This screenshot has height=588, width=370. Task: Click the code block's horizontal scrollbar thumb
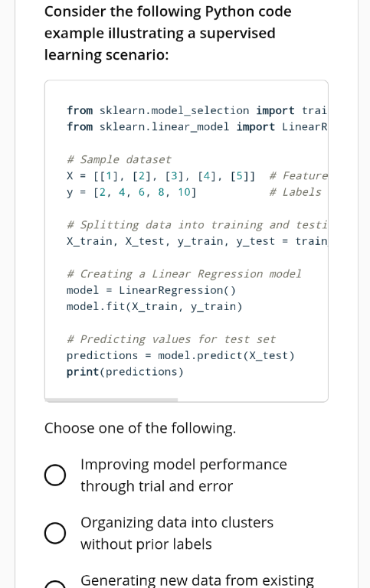111,400
